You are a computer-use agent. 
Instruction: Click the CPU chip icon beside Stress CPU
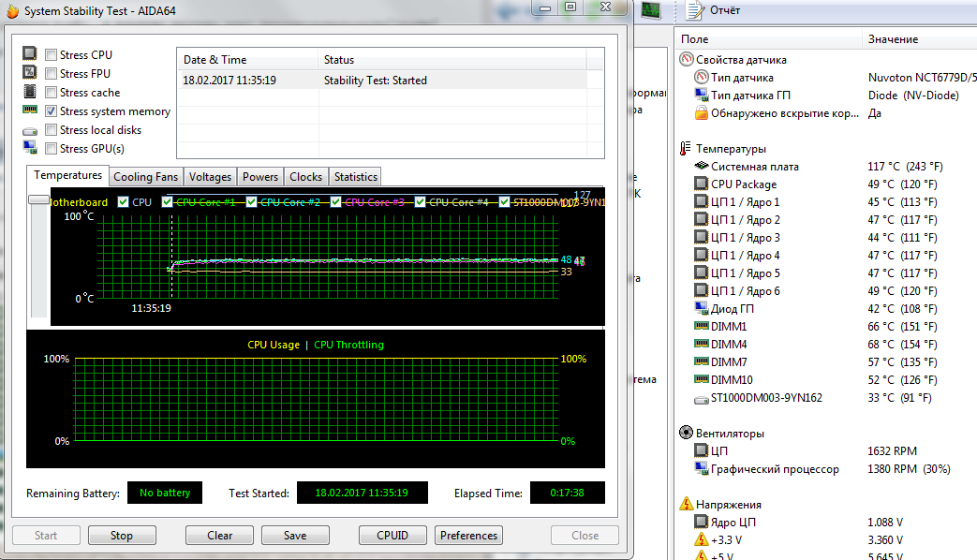pyautogui.click(x=29, y=53)
